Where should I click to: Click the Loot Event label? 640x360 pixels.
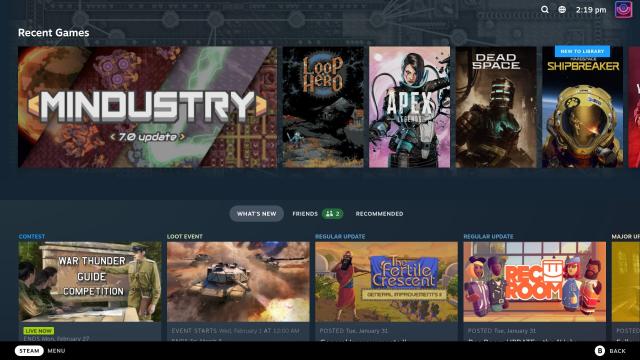click(184, 236)
